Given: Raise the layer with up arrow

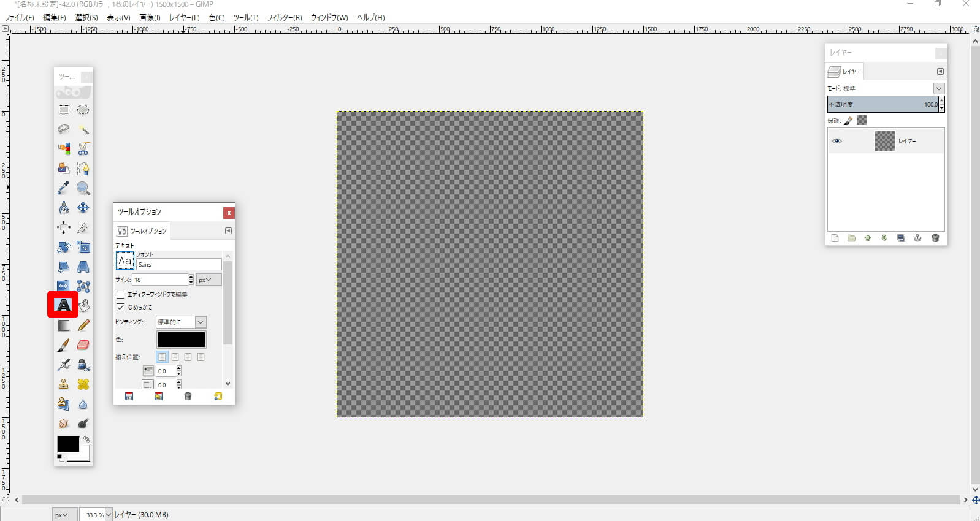Looking at the screenshot, I should 868,238.
